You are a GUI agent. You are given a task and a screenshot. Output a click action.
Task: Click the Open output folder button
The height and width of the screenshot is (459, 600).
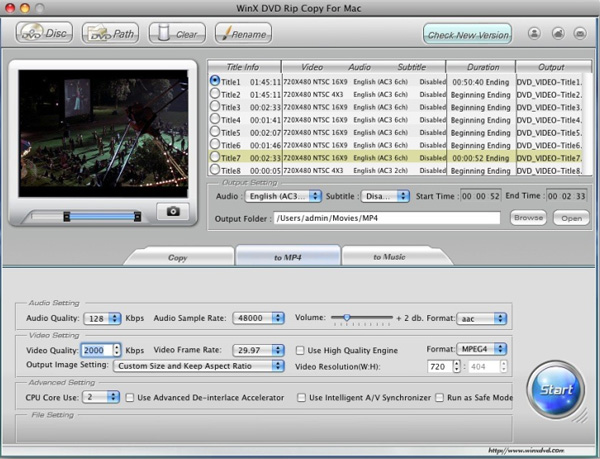pos(571,218)
